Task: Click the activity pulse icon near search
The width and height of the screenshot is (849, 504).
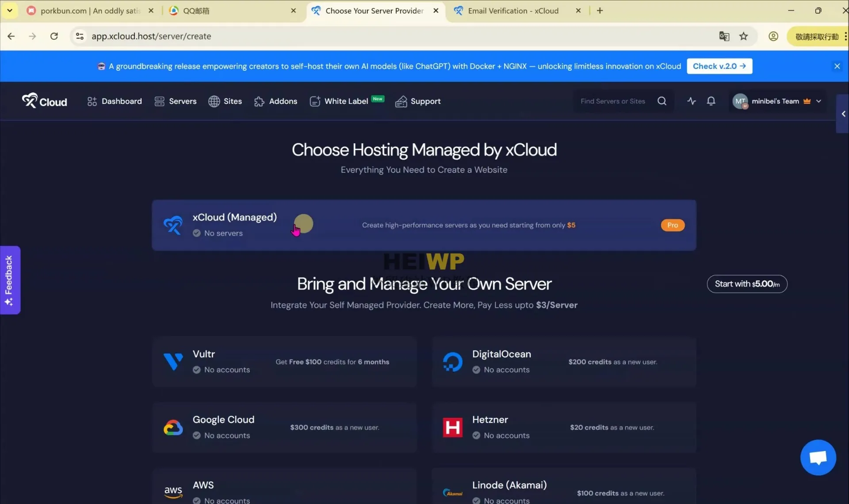Action: pyautogui.click(x=692, y=101)
